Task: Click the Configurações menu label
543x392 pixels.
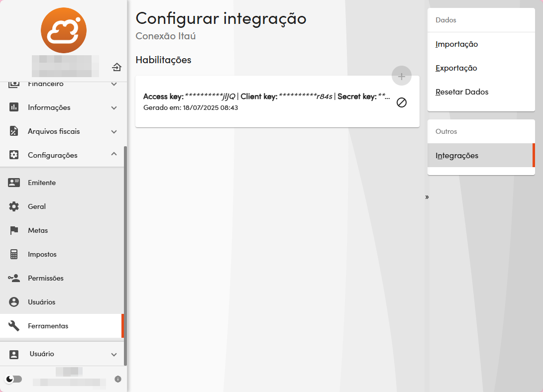Action: pyautogui.click(x=53, y=155)
